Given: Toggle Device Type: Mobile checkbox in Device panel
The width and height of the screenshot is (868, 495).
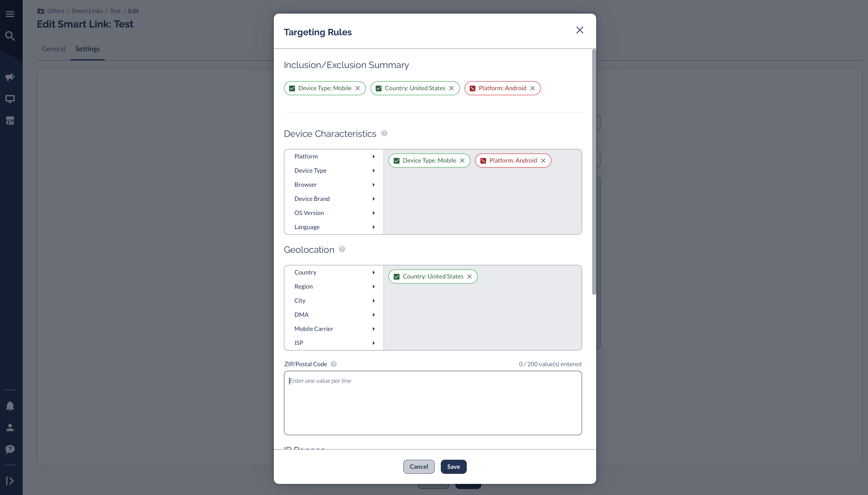Looking at the screenshot, I should point(396,161).
